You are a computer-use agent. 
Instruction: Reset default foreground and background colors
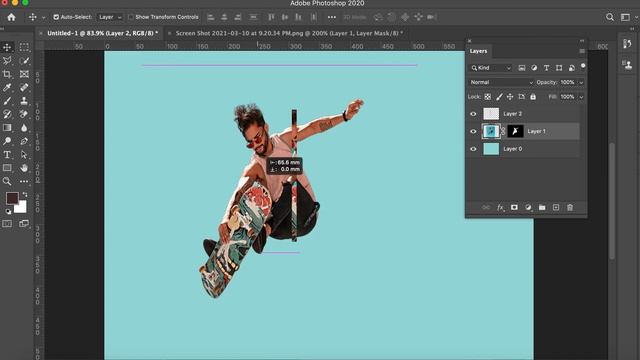[x=8, y=211]
